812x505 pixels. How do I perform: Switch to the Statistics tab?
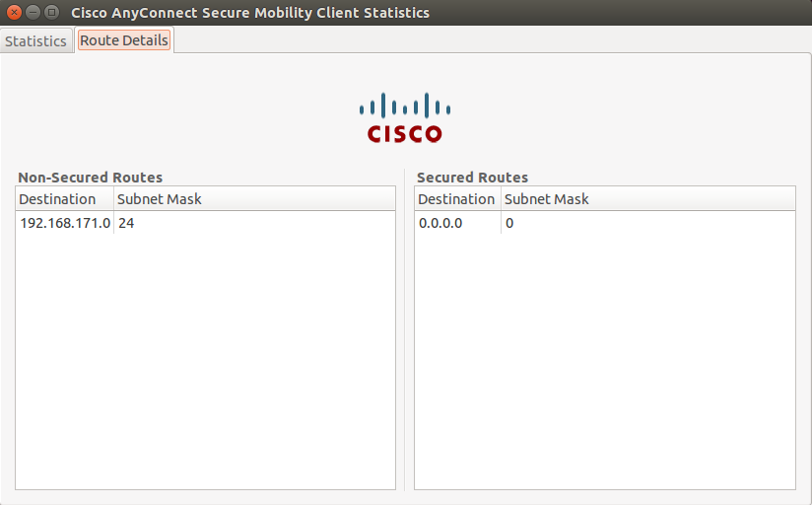click(35, 41)
